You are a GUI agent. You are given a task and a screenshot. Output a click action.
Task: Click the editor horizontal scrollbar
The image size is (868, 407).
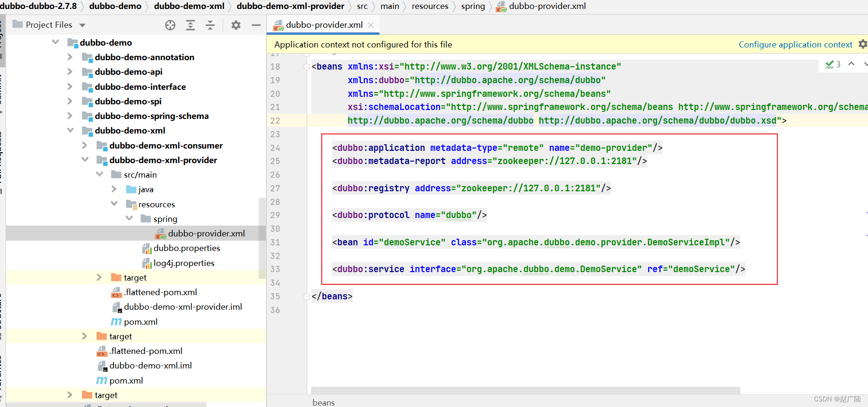[x=526, y=391]
